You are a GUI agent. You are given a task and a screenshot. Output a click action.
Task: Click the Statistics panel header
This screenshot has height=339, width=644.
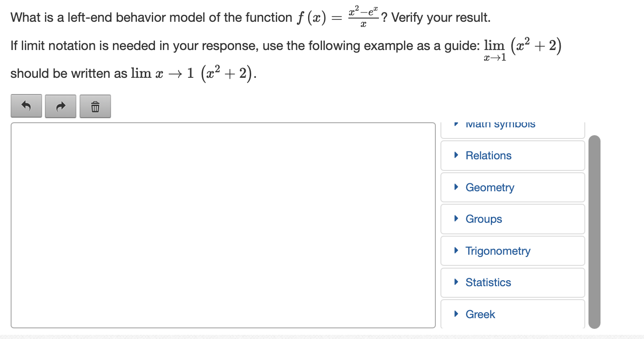point(512,282)
